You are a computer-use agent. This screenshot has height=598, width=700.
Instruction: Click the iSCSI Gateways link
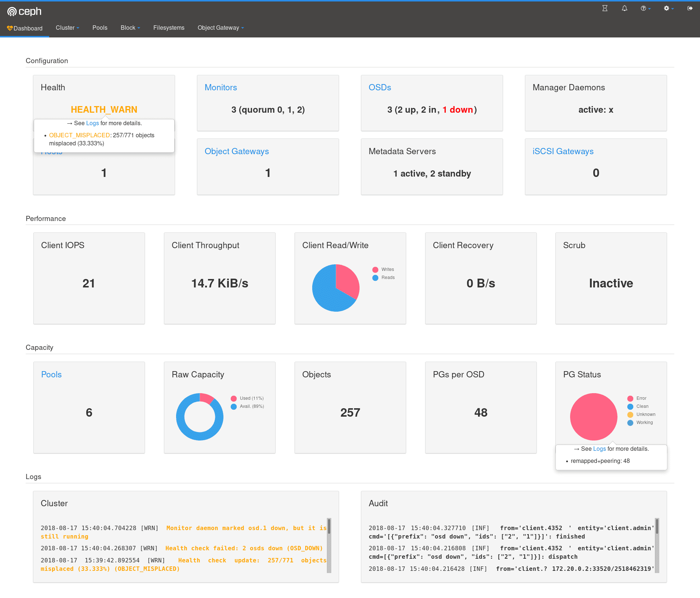click(x=563, y=151)
